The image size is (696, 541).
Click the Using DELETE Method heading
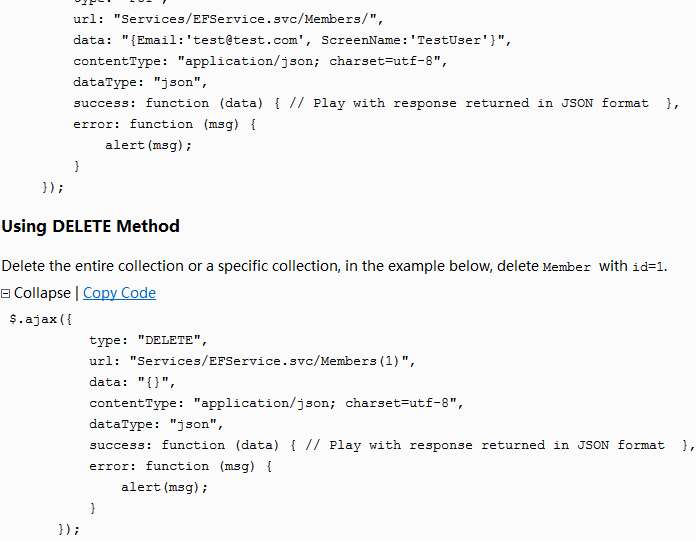90,226
